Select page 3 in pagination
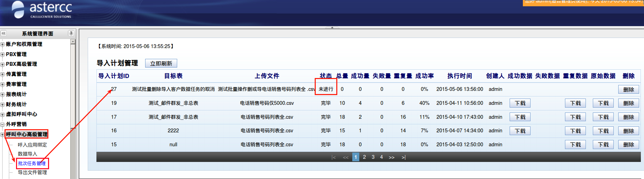Screen dimensions: 644x179 click(x=373, y=157)
